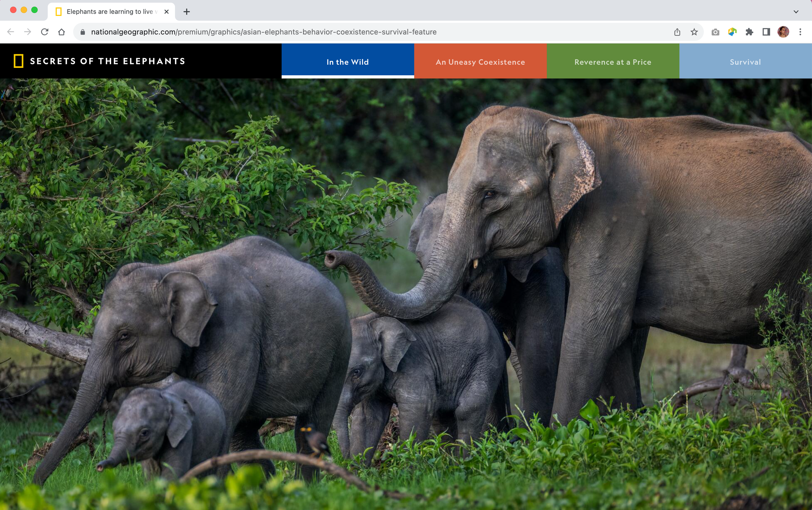This screenshot has width=812, height=510.
Task: Open An Uneasy Coexistence section
Action: point(480,62)
